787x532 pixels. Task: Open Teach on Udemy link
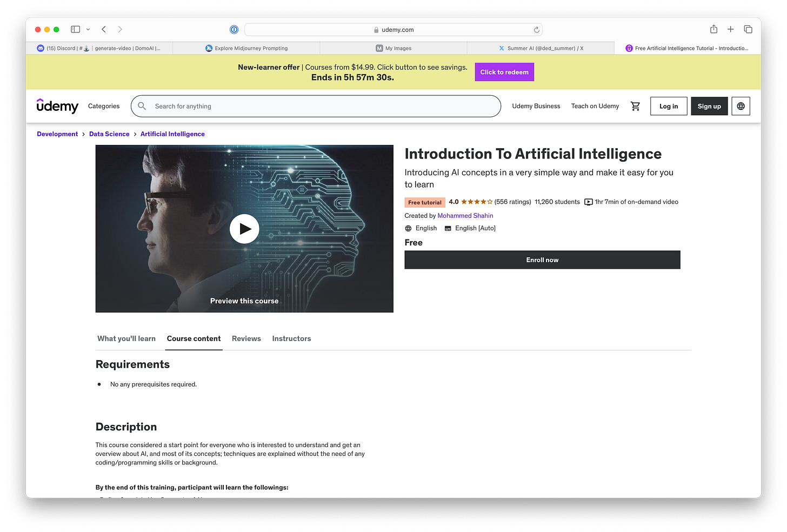(595, 106)
